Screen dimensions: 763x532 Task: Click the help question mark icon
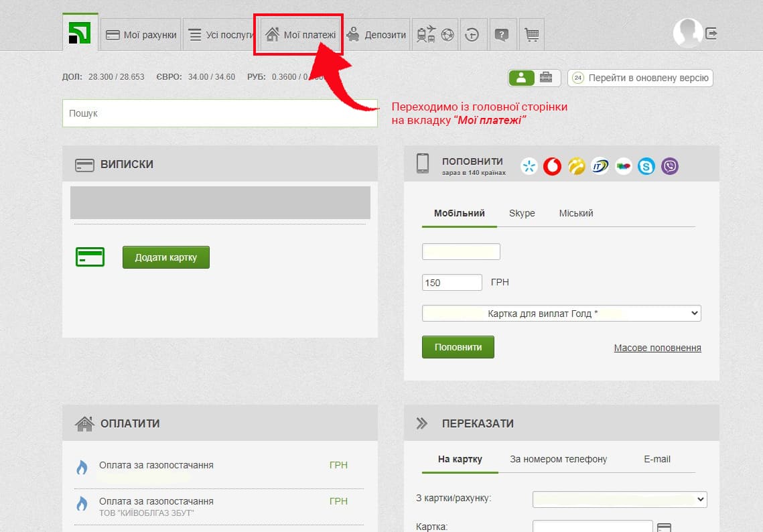point(502,34)
